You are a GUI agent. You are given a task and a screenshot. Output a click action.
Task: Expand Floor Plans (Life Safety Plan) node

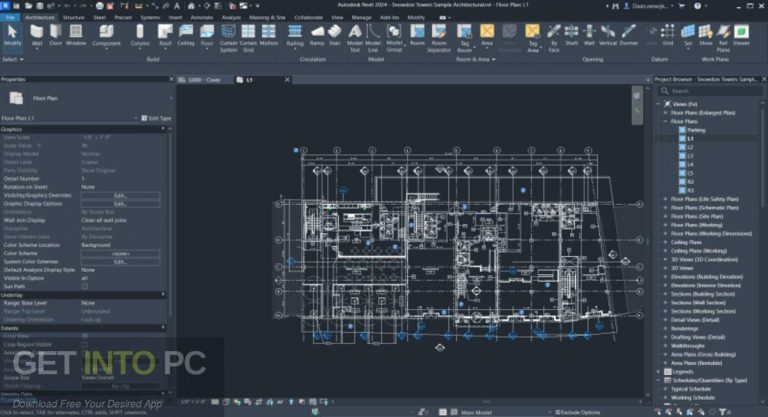point(666,199)
